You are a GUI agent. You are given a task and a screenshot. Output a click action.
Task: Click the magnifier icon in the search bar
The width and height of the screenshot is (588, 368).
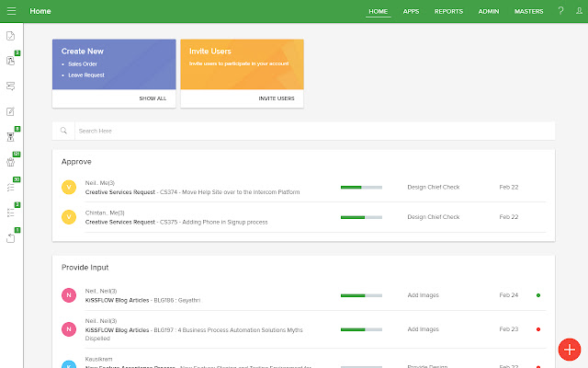coord(63,131)
